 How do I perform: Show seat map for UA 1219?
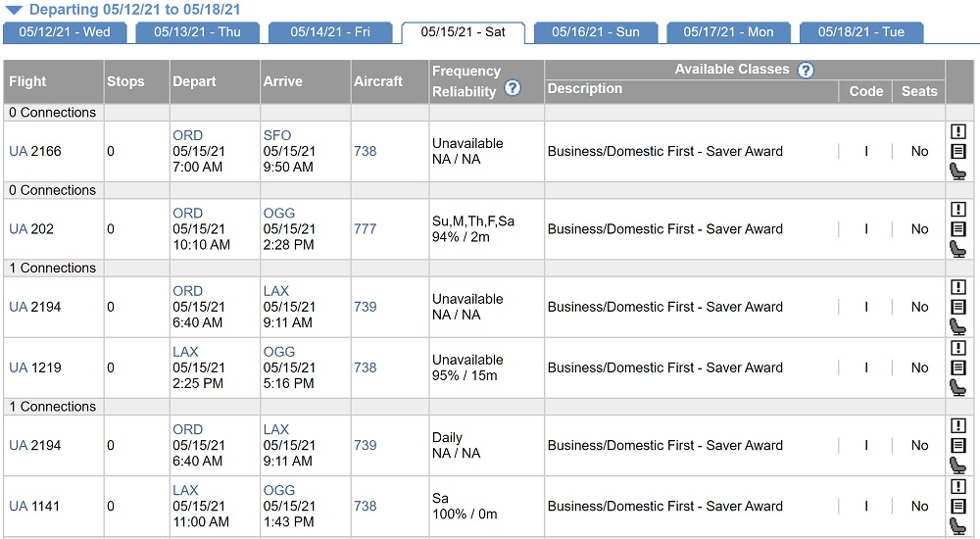(958, 387)
